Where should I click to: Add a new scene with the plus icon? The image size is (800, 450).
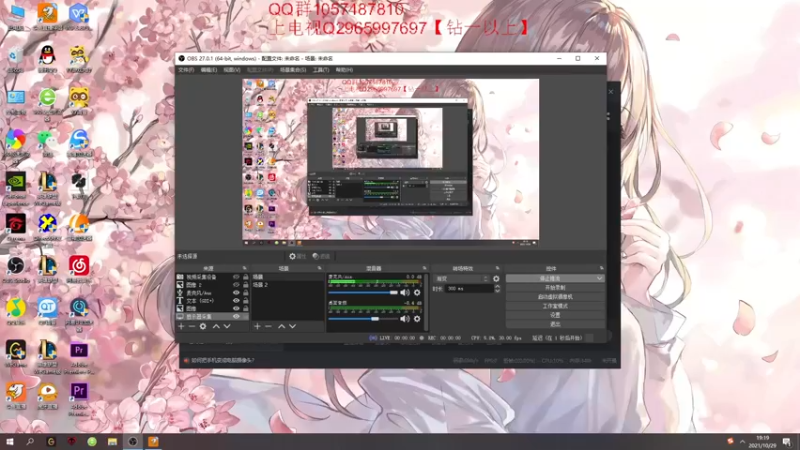257,326
